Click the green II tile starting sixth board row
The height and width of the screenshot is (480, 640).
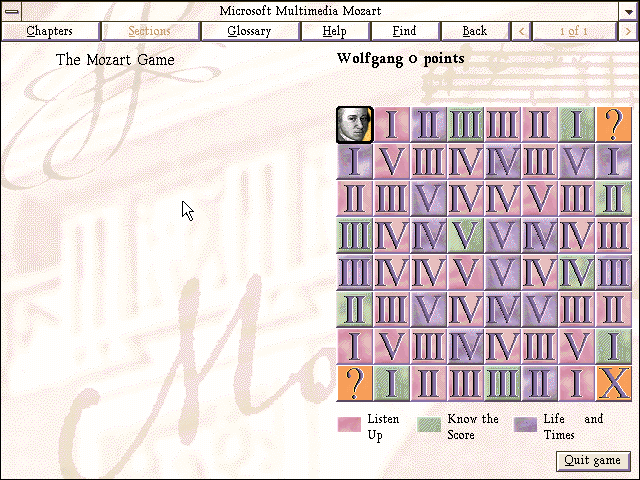click(355, 309)
